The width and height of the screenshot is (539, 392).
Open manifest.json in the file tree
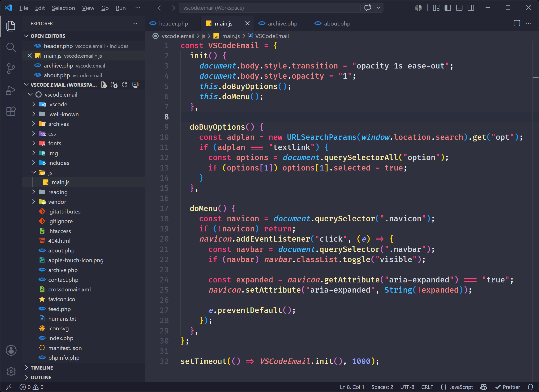[x=65, y=348]
